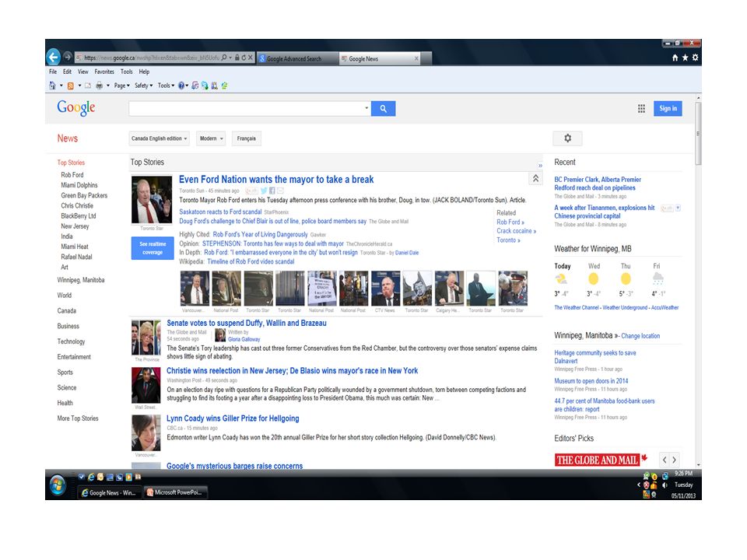Open Canada English edition dropdown
Viewport: 747px width, 560px height.
pyautogui.click(x=159, y=138)
